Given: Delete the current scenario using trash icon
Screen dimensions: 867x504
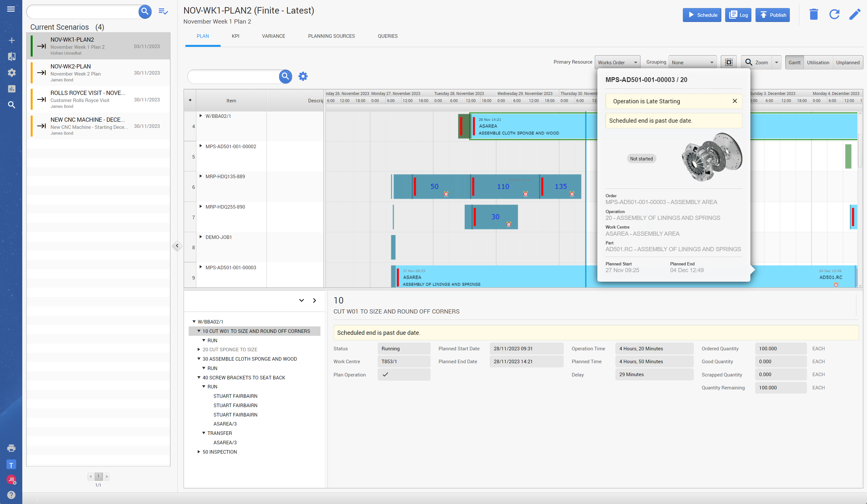Looking at the screenshot, I should click(x=813, y=15).
